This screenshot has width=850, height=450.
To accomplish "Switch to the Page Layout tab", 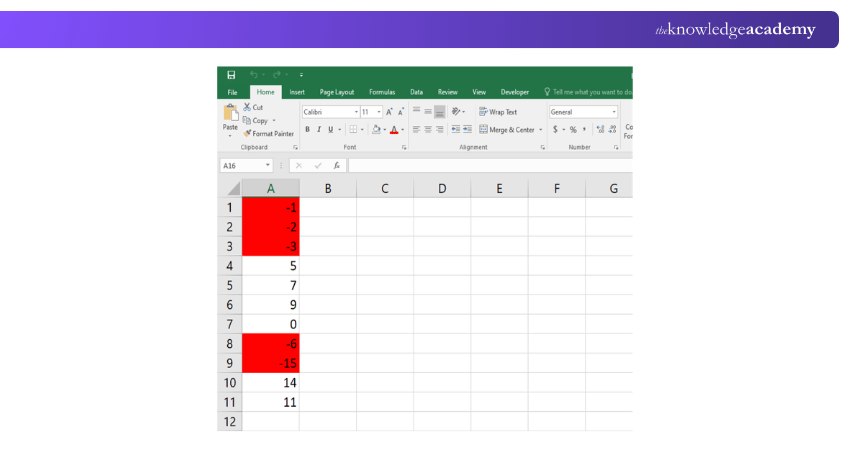I will tap(337, 92).
